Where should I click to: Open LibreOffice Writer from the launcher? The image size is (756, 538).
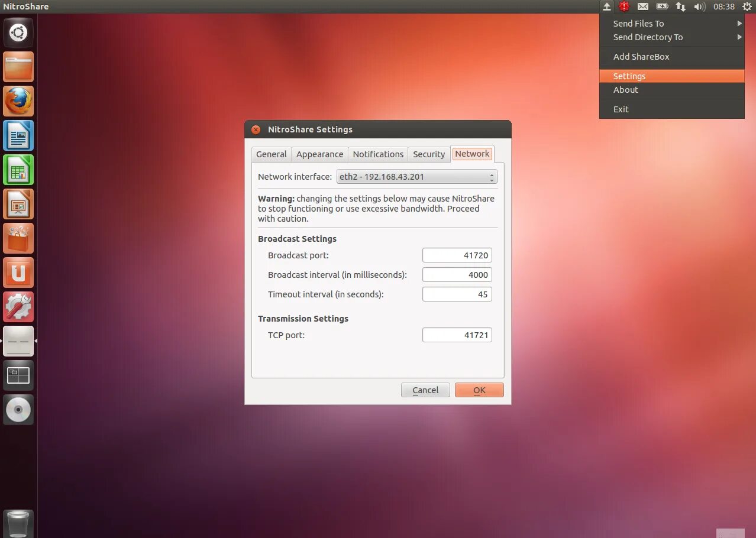click(18, 135)
